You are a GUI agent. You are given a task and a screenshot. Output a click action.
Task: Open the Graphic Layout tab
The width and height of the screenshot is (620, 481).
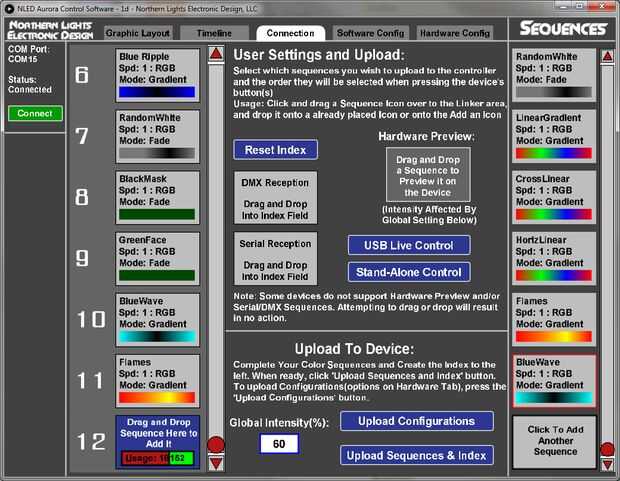138,33
